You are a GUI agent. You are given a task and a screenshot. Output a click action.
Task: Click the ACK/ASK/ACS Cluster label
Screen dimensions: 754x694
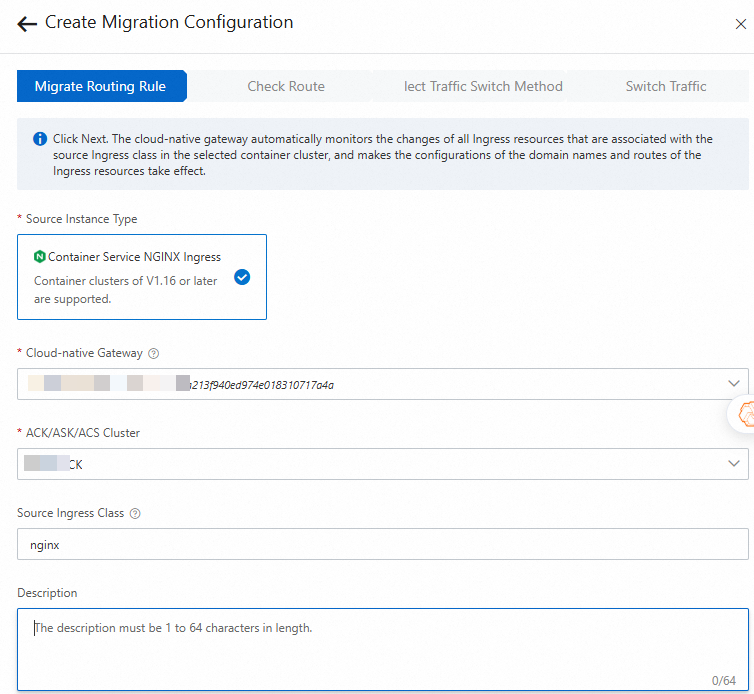[83, 433]
